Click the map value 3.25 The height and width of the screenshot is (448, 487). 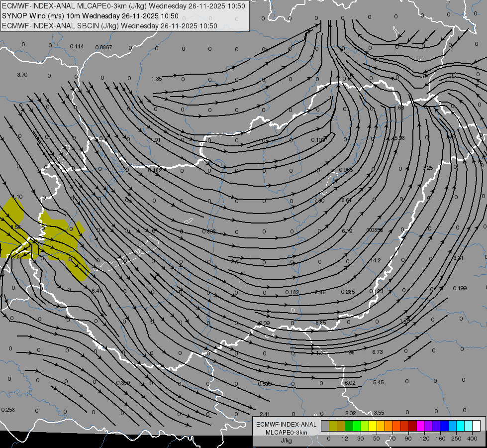click(428, 168)
